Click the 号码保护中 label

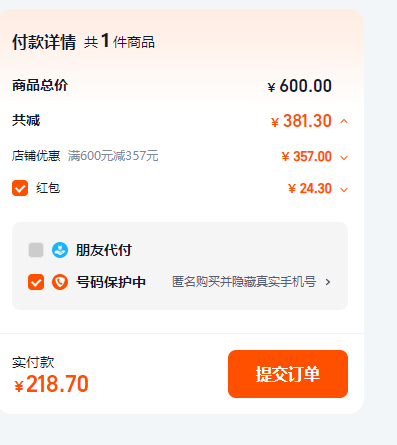click(x=111, y=282)
